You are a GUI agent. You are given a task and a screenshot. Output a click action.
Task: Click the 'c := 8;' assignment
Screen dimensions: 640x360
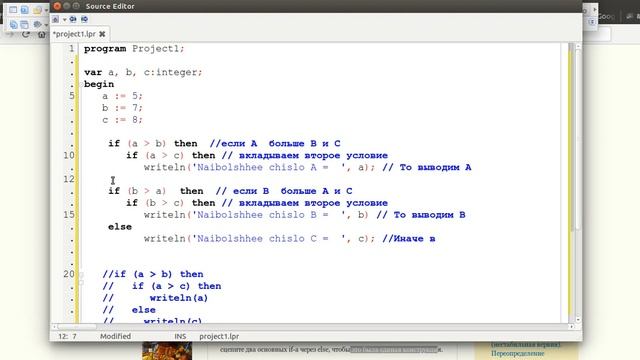(x=122, y=120)
